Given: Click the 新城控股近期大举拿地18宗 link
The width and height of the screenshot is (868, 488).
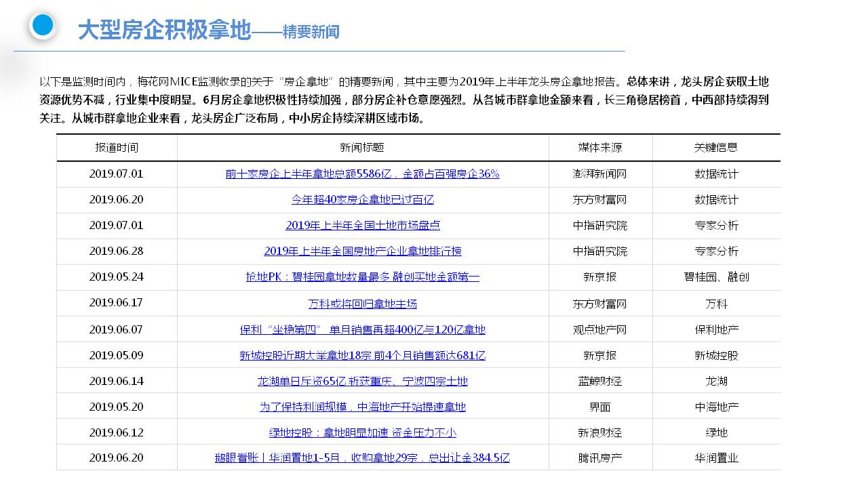Looking at the screenshot, I should pos(362,356).
